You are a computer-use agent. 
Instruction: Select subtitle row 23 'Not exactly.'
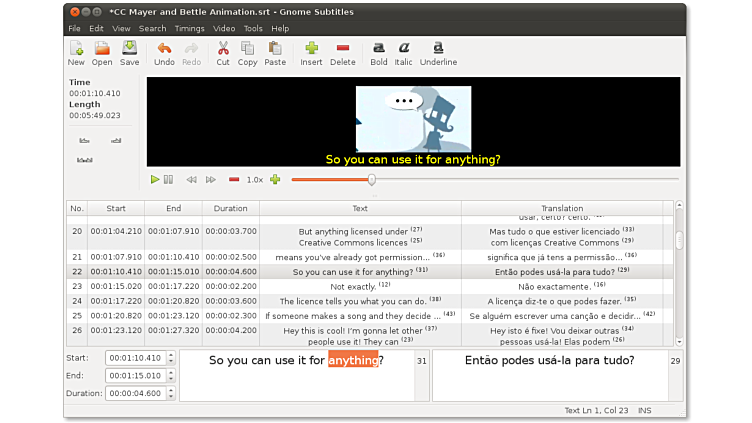click(360, 286)
